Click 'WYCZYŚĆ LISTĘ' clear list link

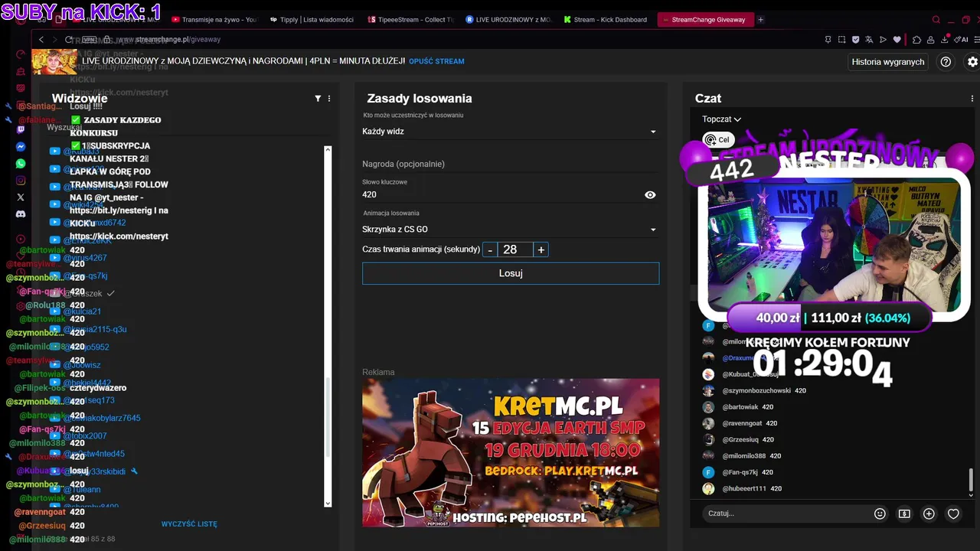189,524
